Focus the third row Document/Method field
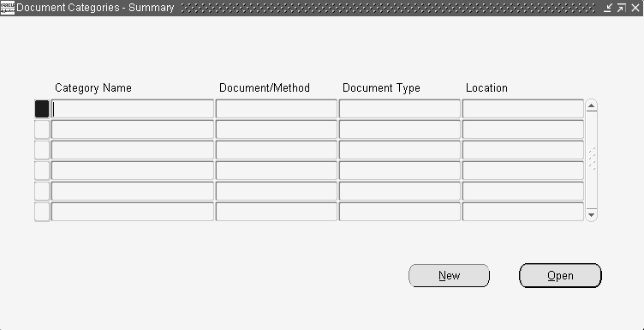 (276, 150)
